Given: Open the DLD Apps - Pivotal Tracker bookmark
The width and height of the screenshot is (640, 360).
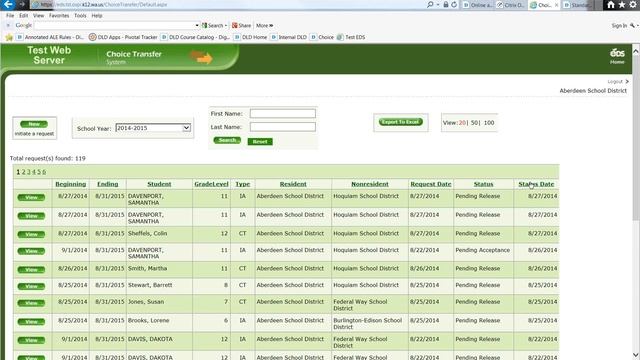Looking at the screenshot, I should pyautogui.click(x=123, y=37).
